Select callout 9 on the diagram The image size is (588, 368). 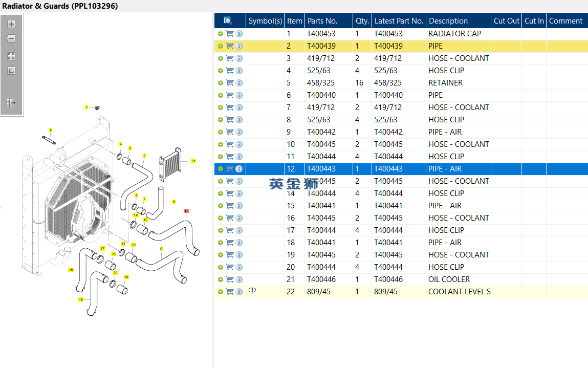point(161,249)
